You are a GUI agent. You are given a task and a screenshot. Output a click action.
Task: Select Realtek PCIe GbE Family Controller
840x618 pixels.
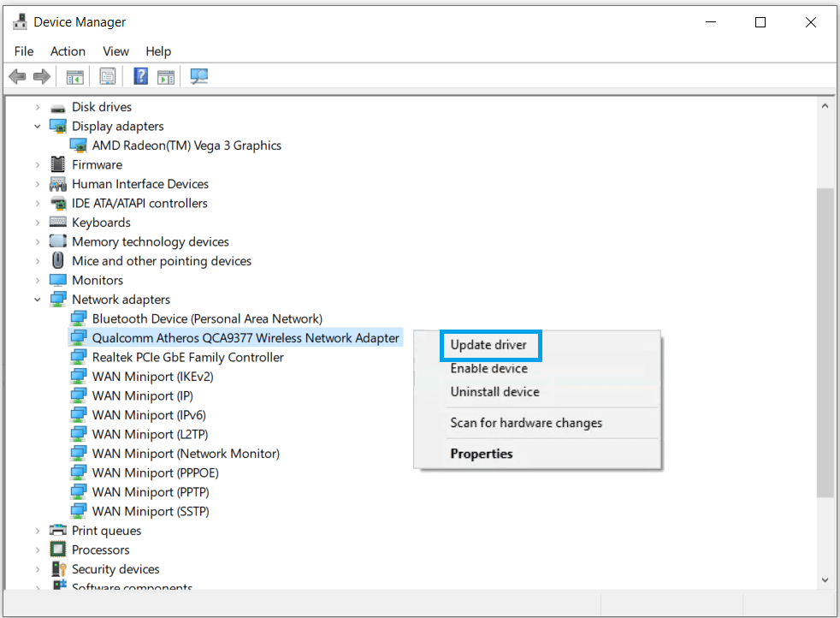tap(187, 357)
